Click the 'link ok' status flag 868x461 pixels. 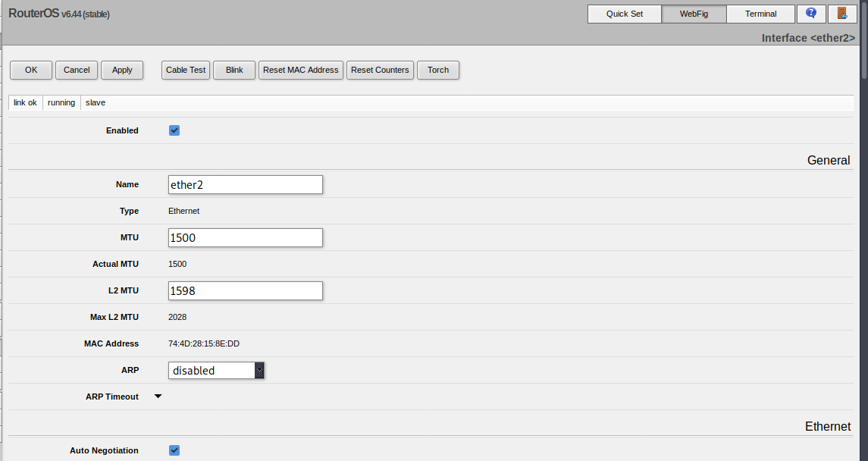[x=26, y=102]
